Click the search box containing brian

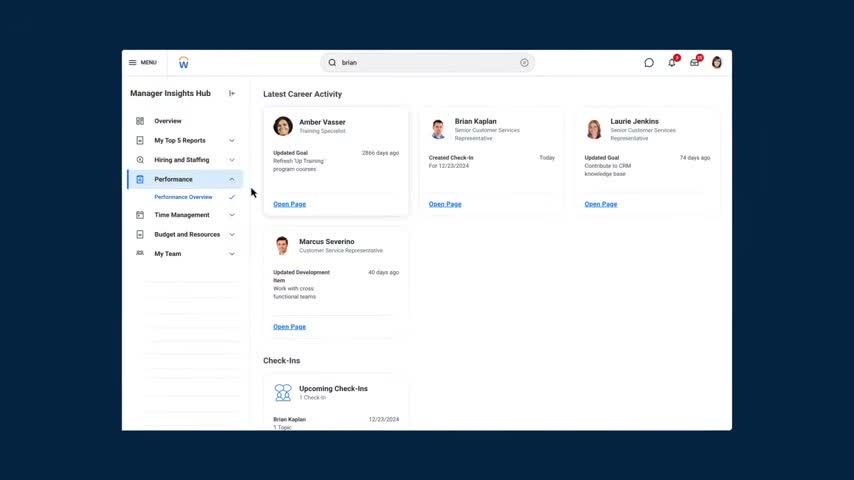[x=428, y=63]
